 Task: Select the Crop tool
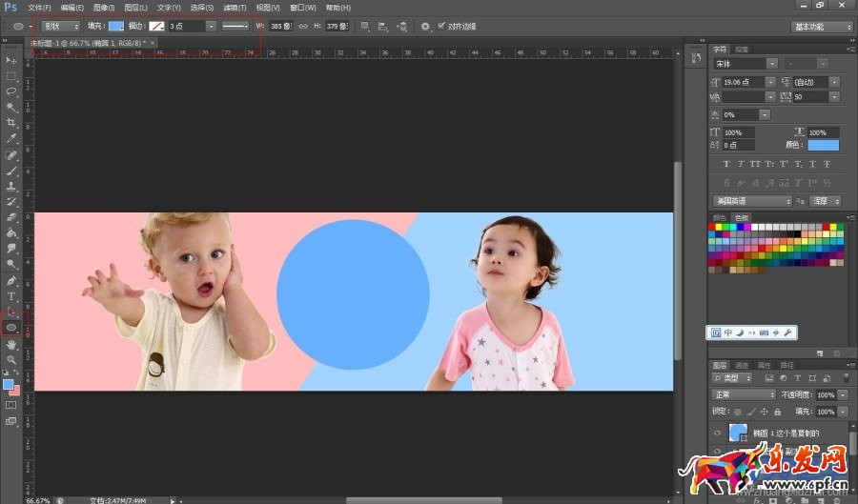click(11, 123)
